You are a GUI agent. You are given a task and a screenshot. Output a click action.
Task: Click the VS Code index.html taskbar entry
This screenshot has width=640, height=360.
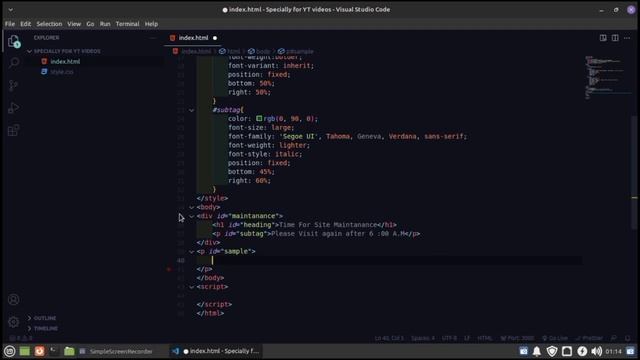[216, 351]
